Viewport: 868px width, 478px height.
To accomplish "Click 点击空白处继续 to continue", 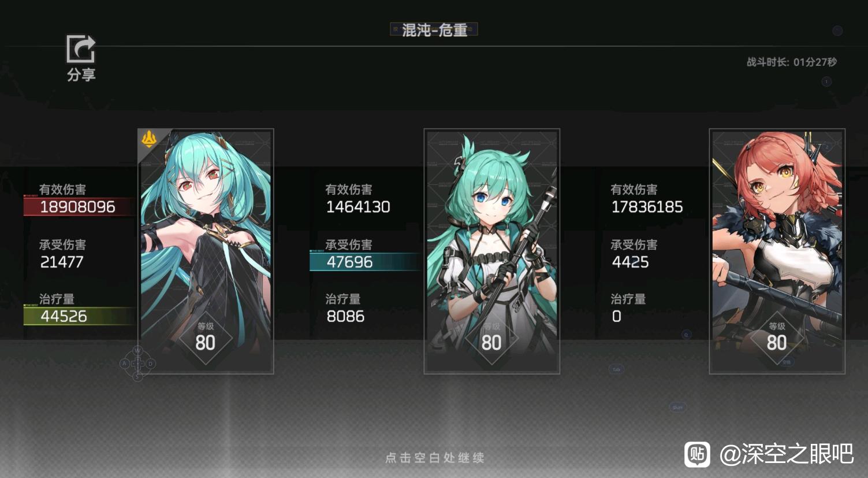I will 434,458.
